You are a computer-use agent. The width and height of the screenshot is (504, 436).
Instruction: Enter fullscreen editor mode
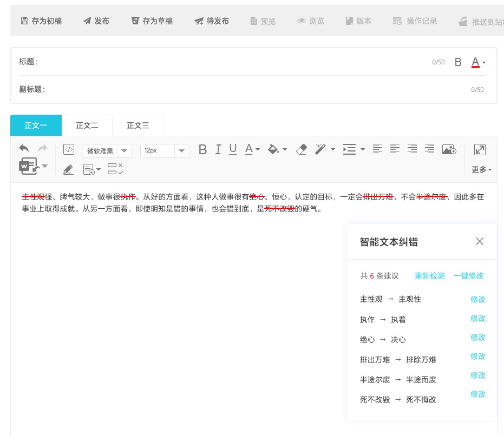(x=480, y=150)
